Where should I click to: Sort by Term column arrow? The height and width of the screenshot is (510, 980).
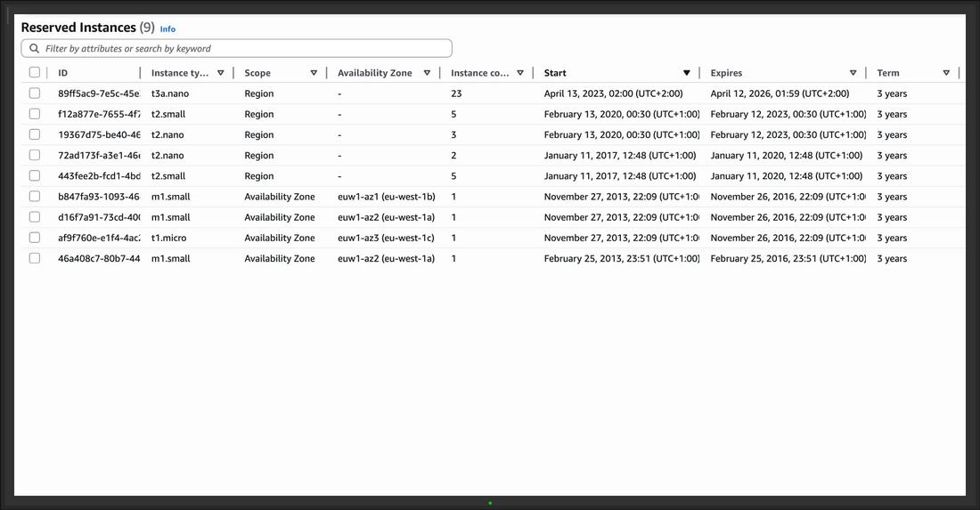click(x=946, y=73)
